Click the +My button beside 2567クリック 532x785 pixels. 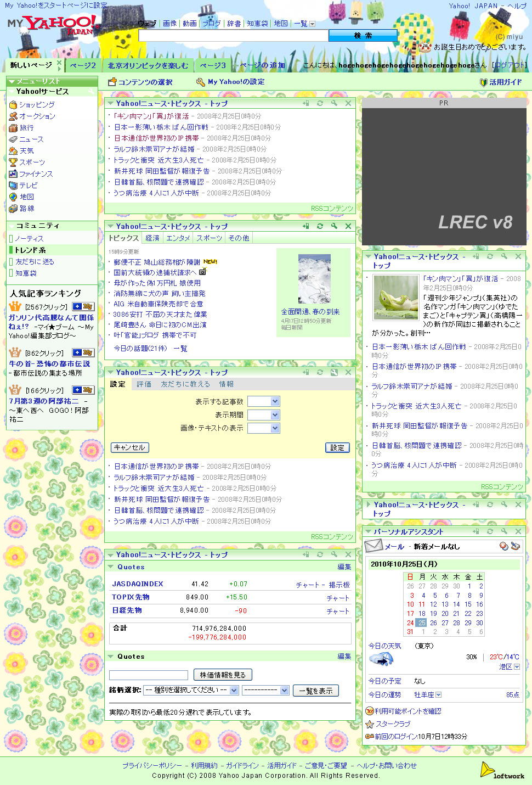[83, 306]
